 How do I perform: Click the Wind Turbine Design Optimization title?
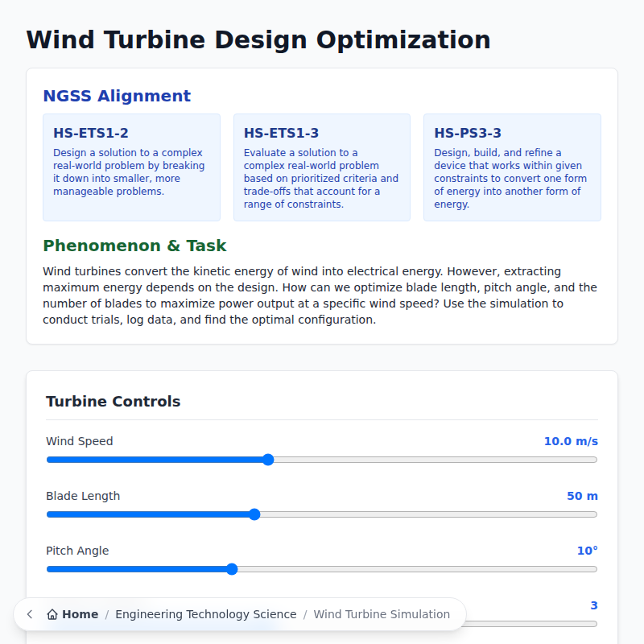pos(258,39)
